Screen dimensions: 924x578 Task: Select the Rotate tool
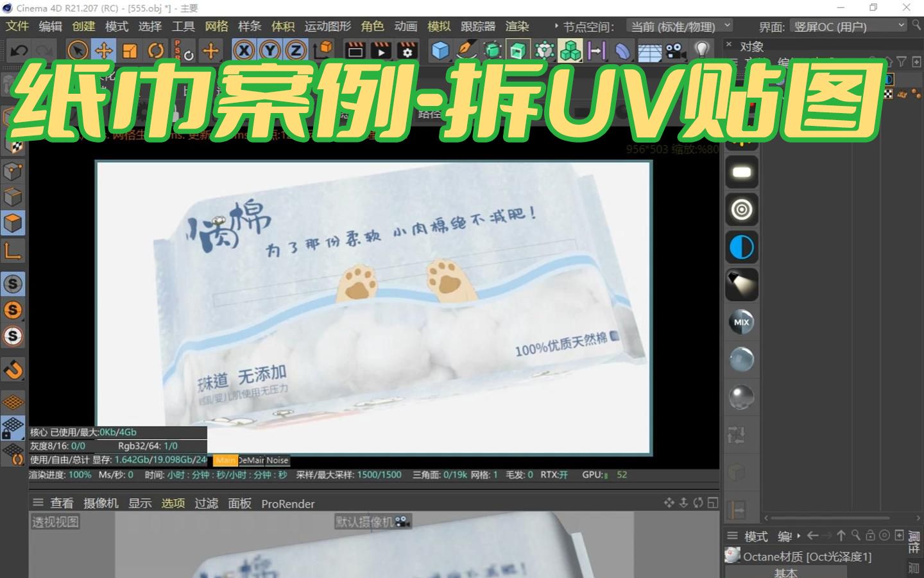(x=155, y=50)
